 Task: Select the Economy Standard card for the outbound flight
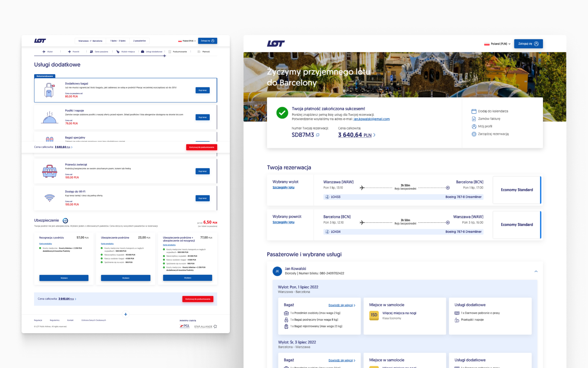pos(517,190)
